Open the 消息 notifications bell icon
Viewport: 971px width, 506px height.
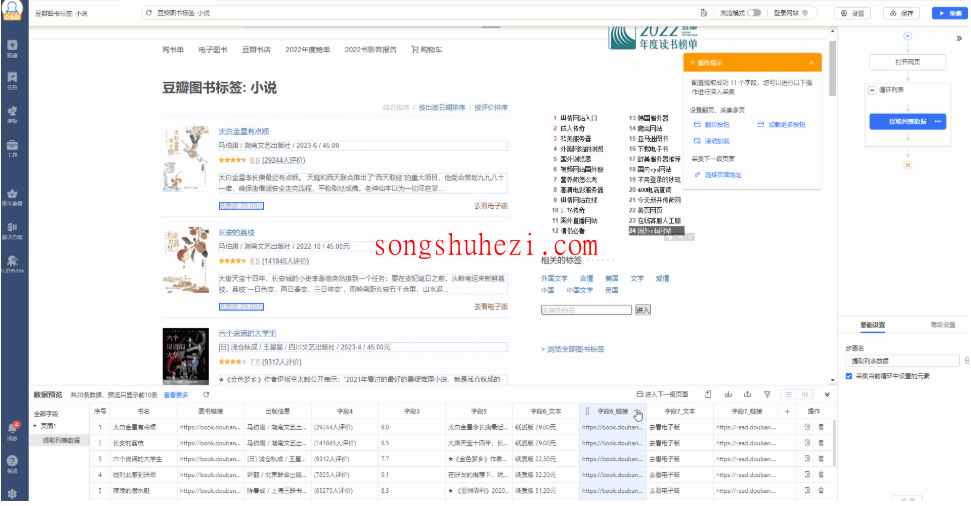12,430
